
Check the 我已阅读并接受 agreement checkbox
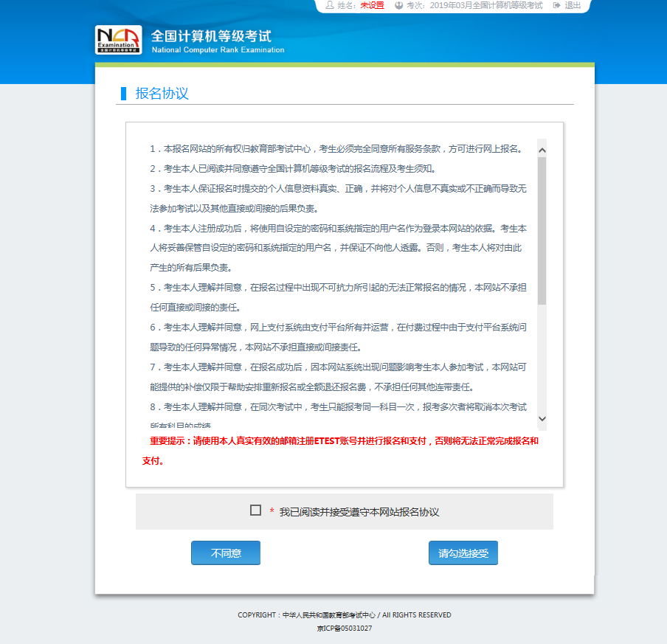click(256, 510)
